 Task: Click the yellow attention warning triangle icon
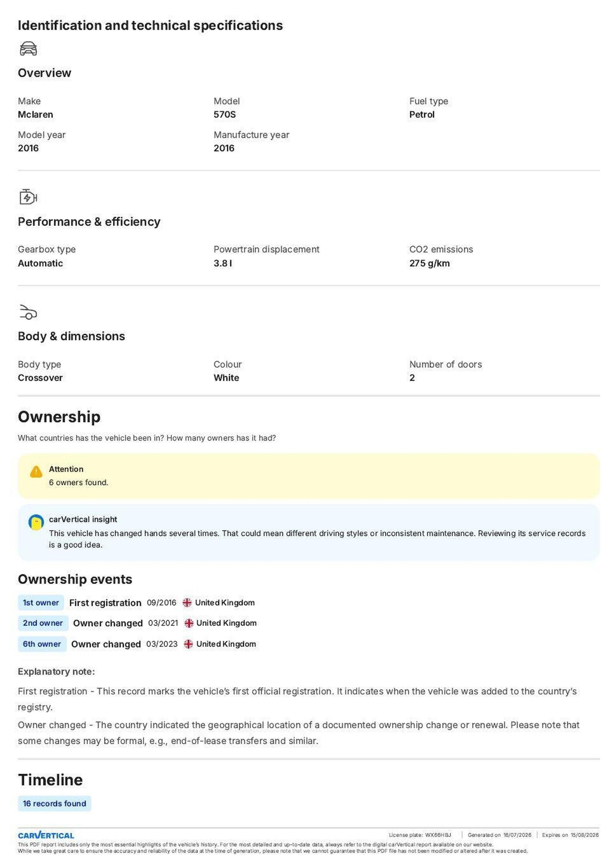point(36,472)
